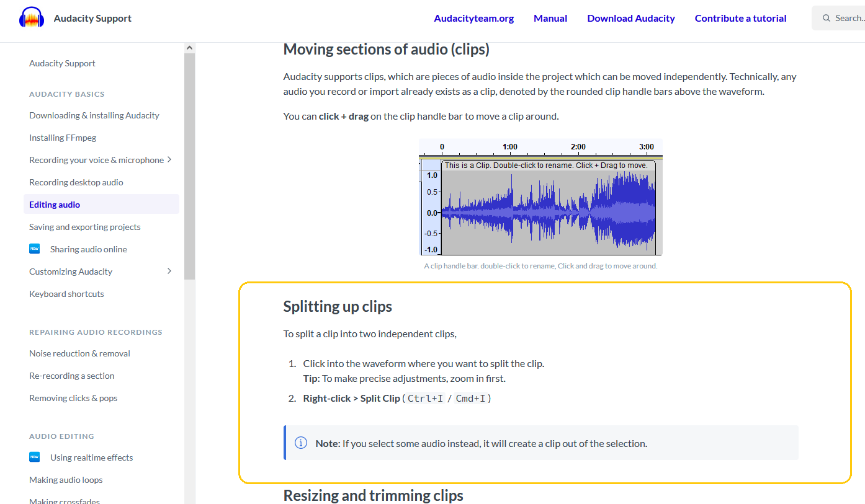
Task: Open the Manual page
Action: [550, 18]
